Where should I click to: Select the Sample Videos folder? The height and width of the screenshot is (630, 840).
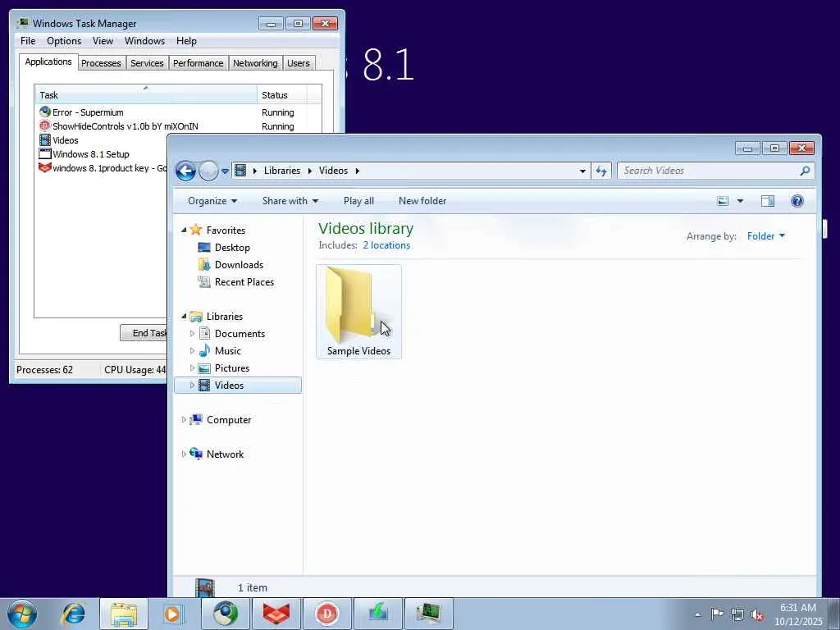click(358, 311)
